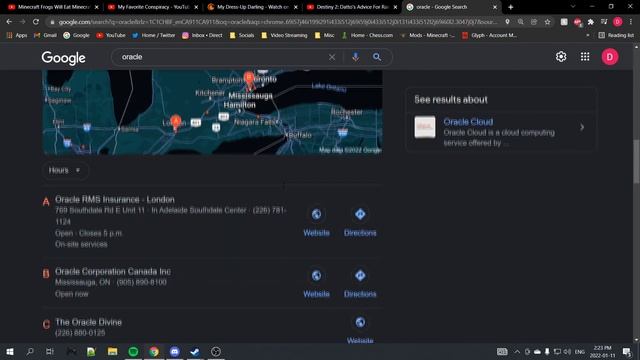Click the microphone voice search icon
Screen dimensions: 640x360
click(356, 57)
